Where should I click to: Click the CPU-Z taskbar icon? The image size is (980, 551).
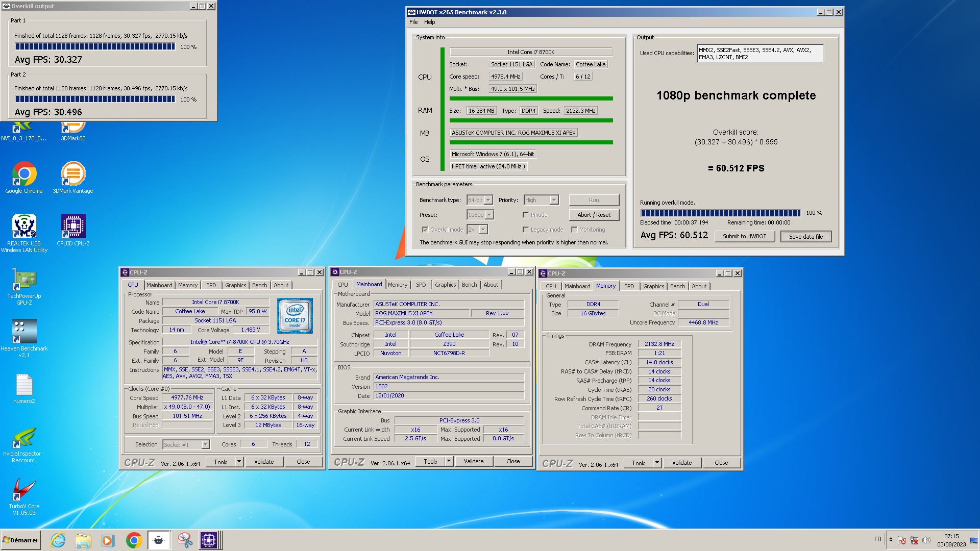pos(209,540)
